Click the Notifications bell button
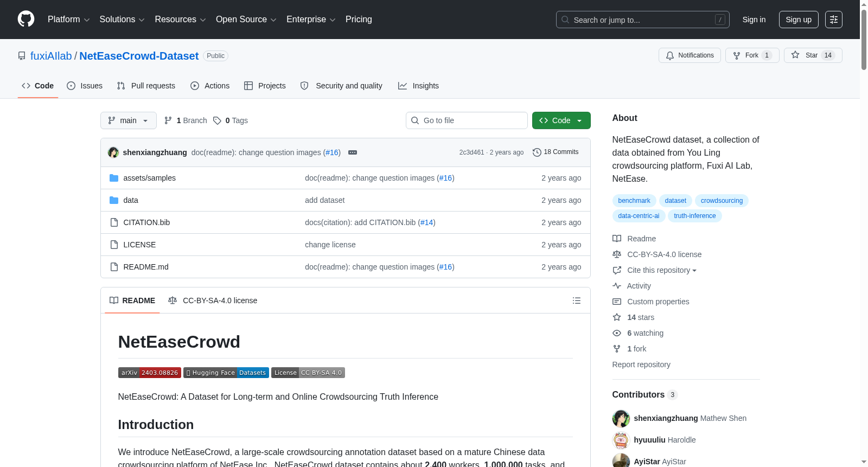868x467 pixels. coord(690,55)
